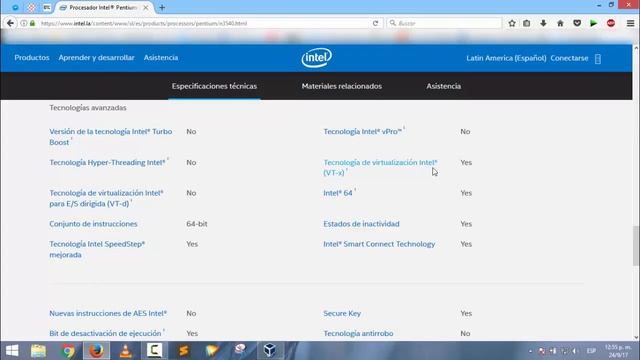Open the Productos menu
This screenshot has height=360, width=640.
click(x=32, y=58)
